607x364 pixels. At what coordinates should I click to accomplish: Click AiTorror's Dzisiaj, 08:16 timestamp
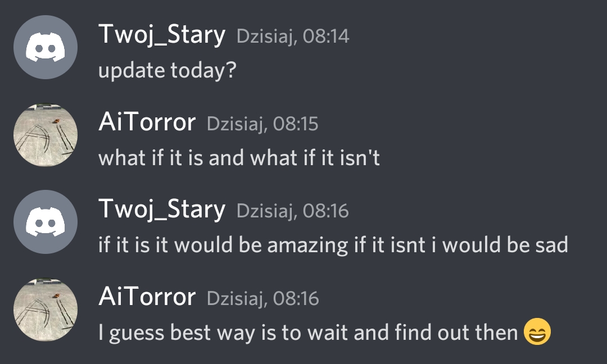pos(263,298)
